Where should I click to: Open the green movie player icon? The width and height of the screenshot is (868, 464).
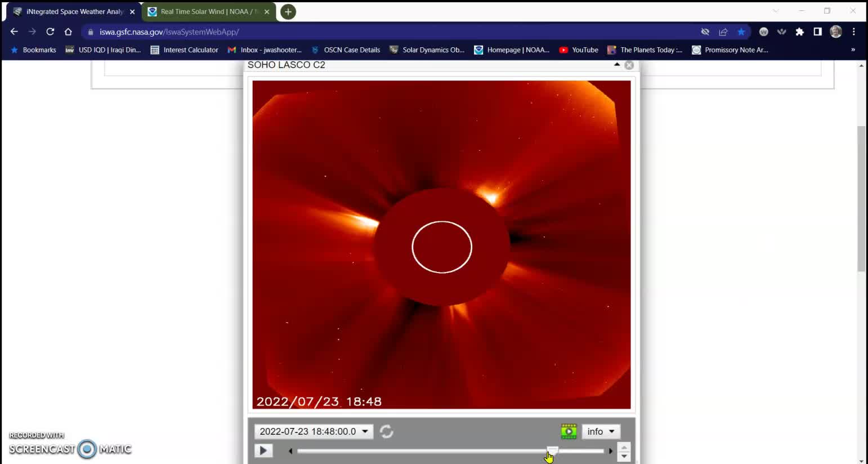pos(569,431)
